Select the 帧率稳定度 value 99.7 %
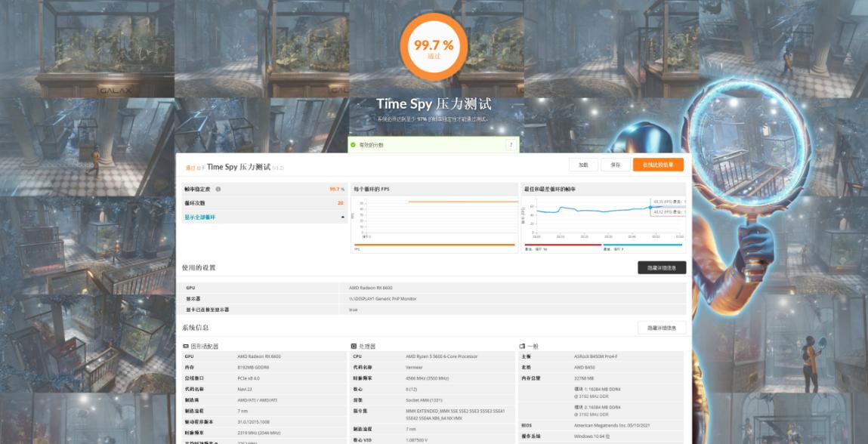The image size is (868, 444). coord(337,190)
